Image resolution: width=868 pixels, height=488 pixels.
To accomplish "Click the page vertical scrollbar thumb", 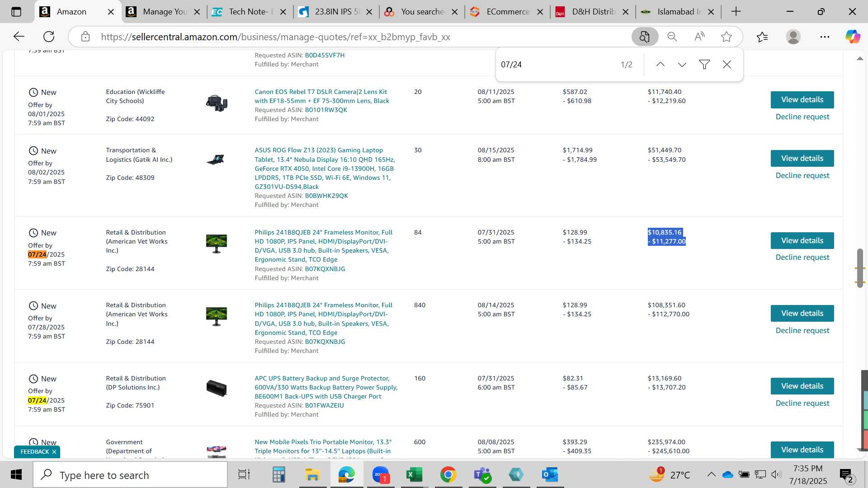I will click(x=860, y=268).
